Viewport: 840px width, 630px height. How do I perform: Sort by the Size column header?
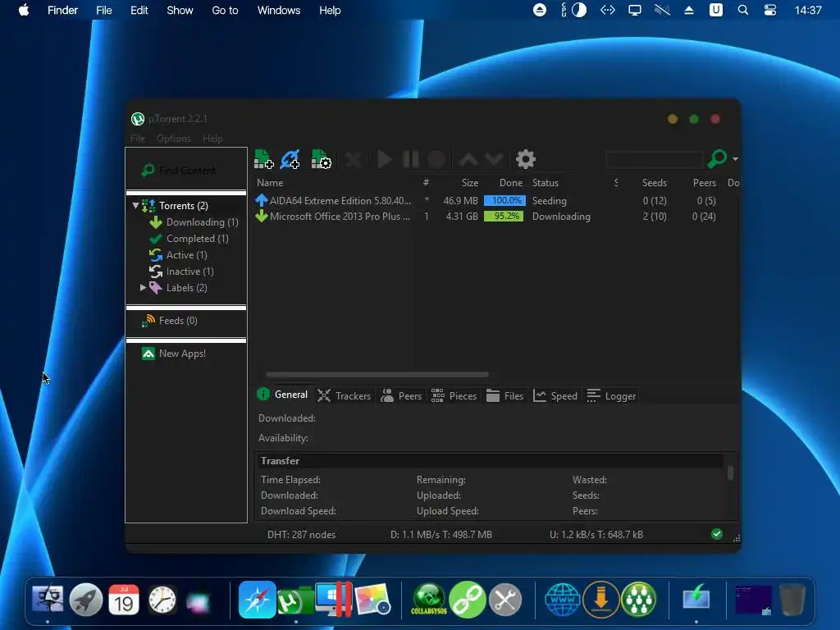pos(470,183)
